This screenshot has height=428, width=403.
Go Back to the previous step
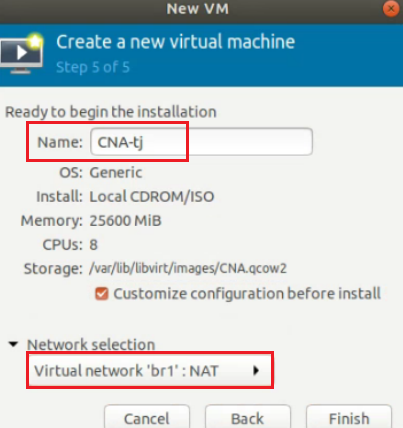tap(248, 418)
